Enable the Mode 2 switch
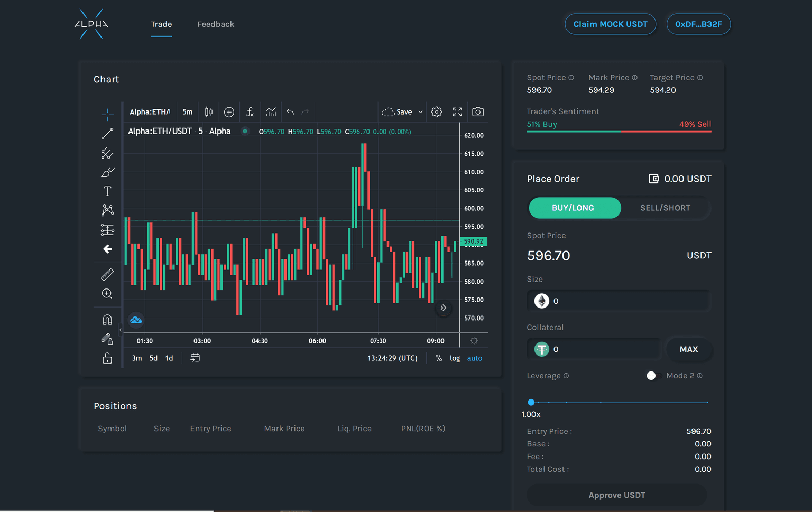Screen dimensions: 812x512 (x=653, y=376)
